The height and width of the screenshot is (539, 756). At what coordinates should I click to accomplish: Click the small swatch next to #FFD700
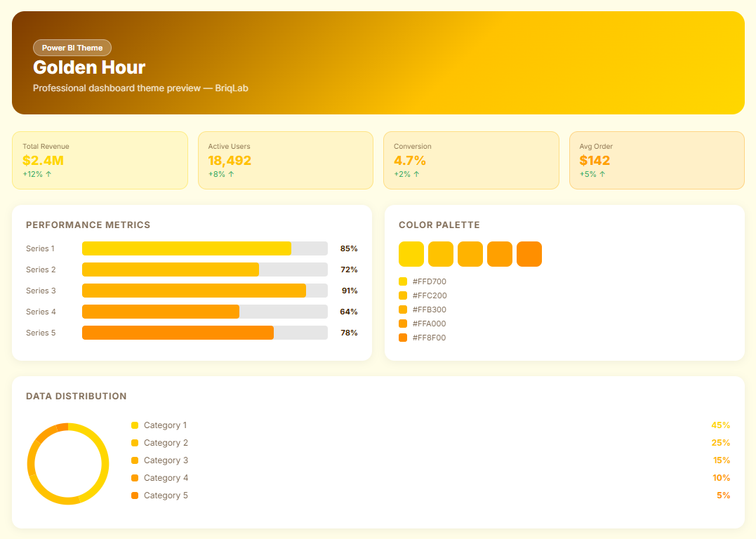pos(403,281)
